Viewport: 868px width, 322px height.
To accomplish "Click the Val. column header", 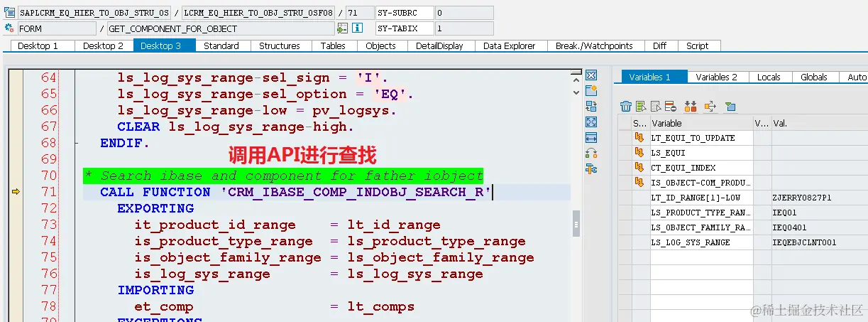I will [819, 123].
